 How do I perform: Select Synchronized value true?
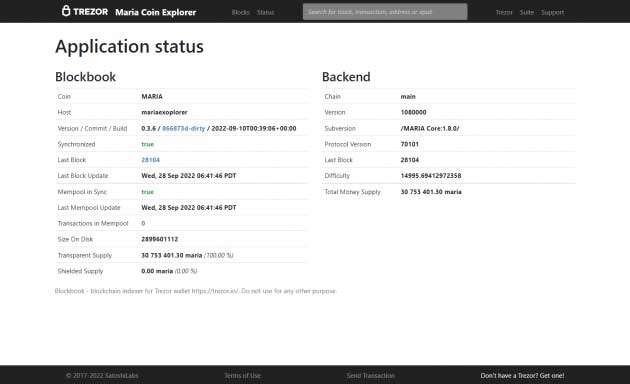[x=147, y=144]
